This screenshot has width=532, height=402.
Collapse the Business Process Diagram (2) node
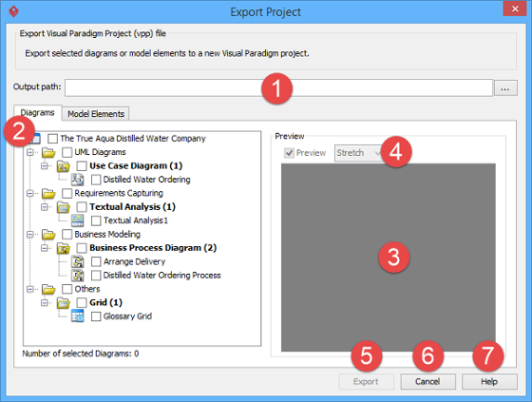point(45,248)
